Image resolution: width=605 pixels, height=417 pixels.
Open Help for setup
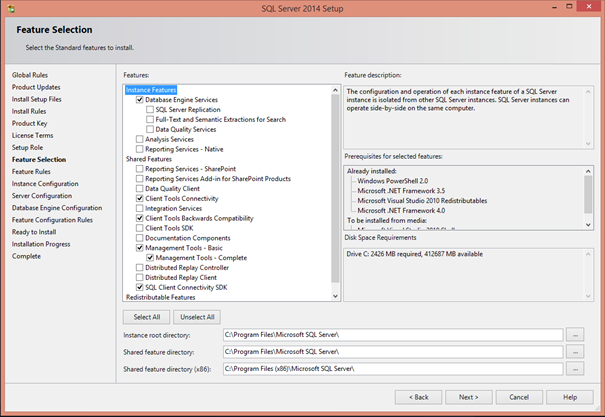[x=570, y=397]
